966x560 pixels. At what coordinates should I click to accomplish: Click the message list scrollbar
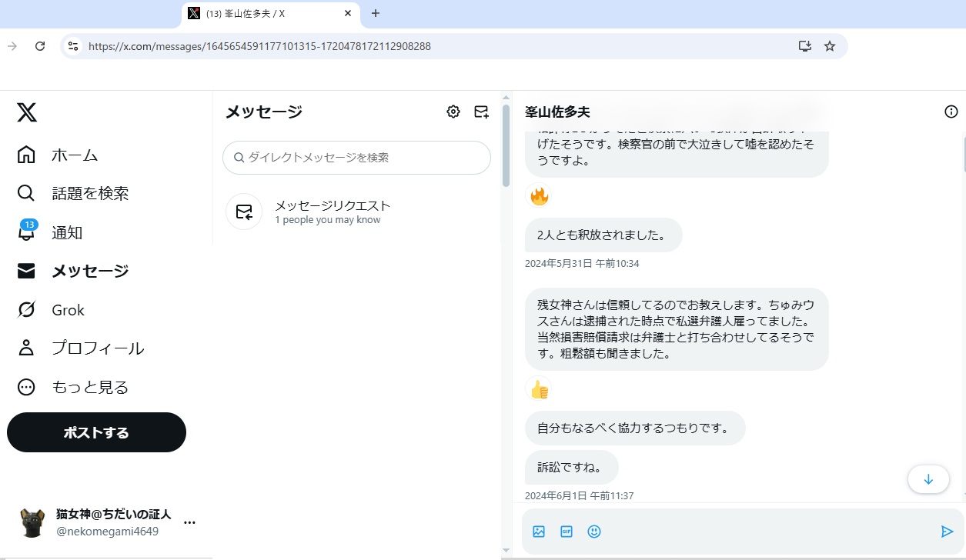click(506, 146)
